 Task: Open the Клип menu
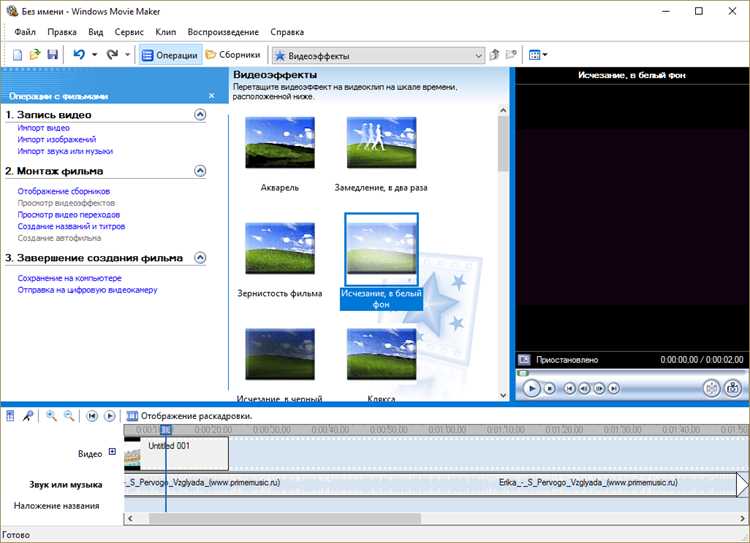[165, 32]
